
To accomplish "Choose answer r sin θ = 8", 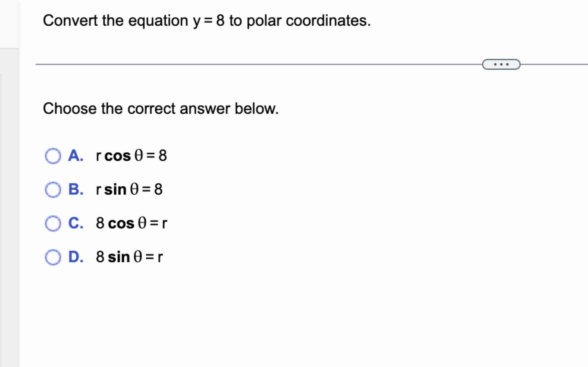I will (x=129, y=189).
